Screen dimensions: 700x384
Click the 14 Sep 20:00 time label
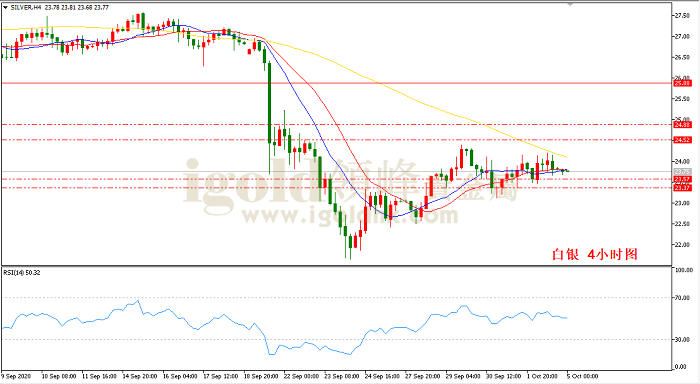click(140, 376)
